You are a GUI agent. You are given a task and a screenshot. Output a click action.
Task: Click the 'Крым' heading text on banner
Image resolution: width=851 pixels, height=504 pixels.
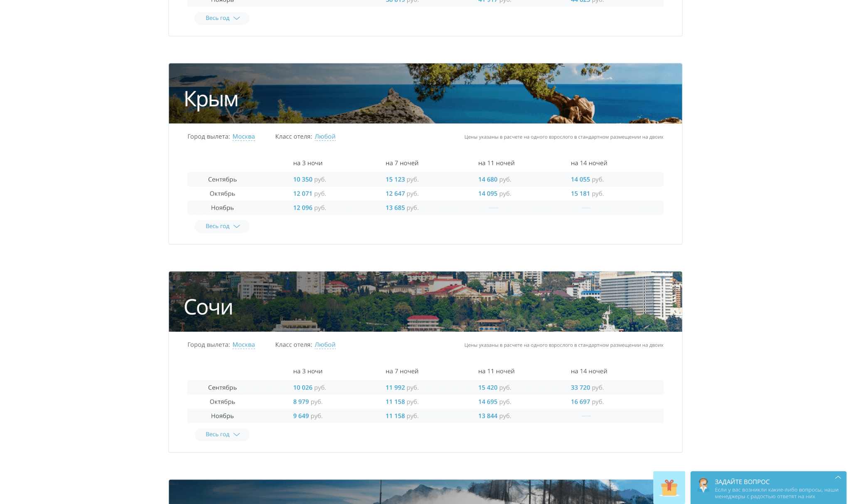pos(211,99)
